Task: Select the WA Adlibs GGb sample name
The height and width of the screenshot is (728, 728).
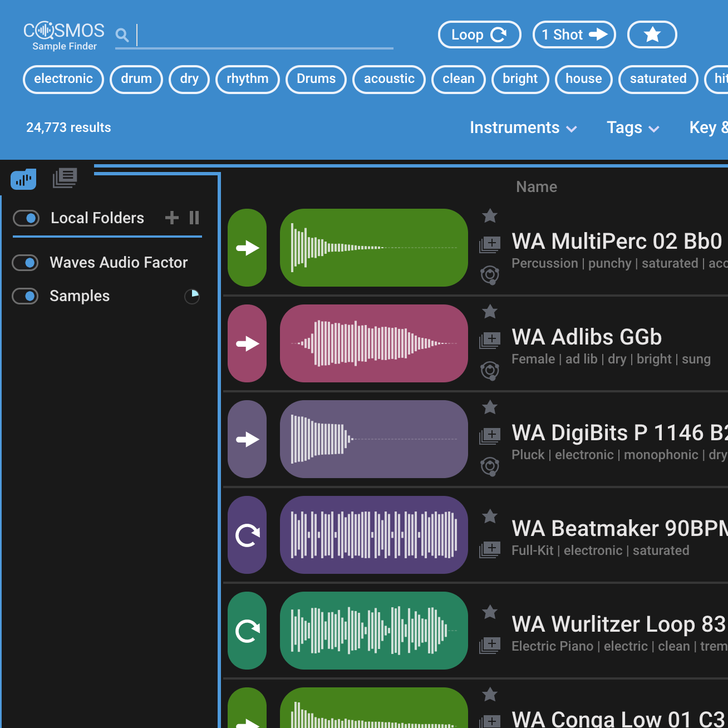Action: click(587, 337)
